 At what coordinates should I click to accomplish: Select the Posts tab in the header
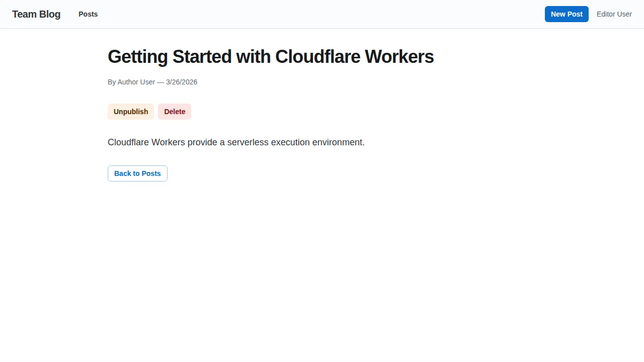[x=88, y=14]
